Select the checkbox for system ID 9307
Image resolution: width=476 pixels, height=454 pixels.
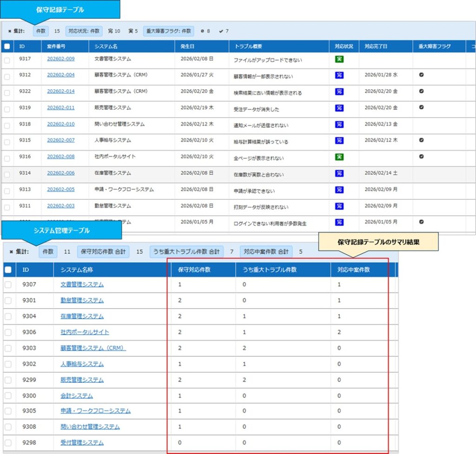click(x=8, y=285)
